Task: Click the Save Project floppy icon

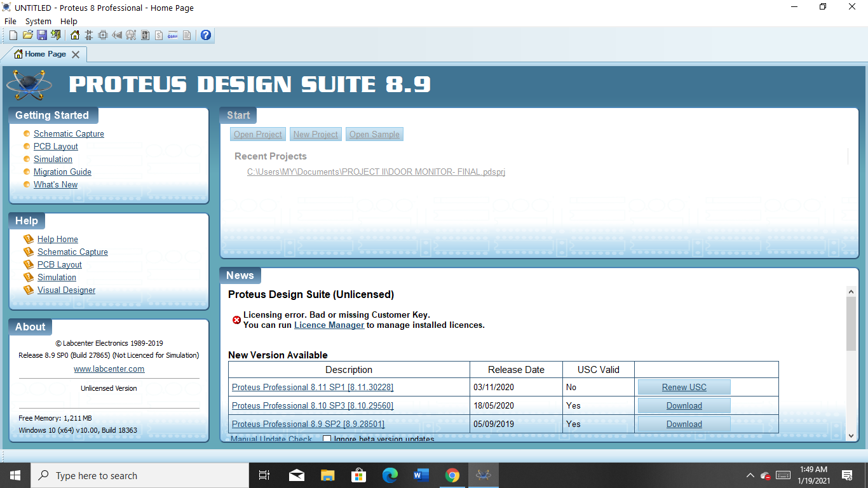Action: pyautogui.click(x=42, y=35)
